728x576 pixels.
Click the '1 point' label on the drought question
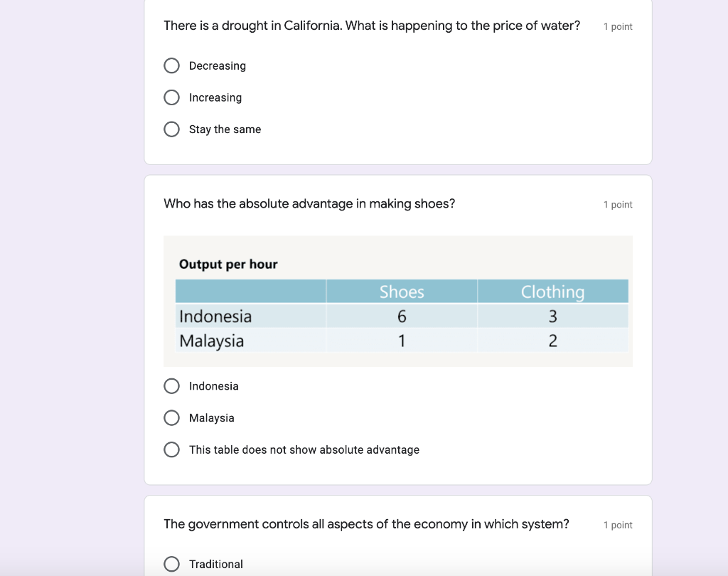point(618,27)
